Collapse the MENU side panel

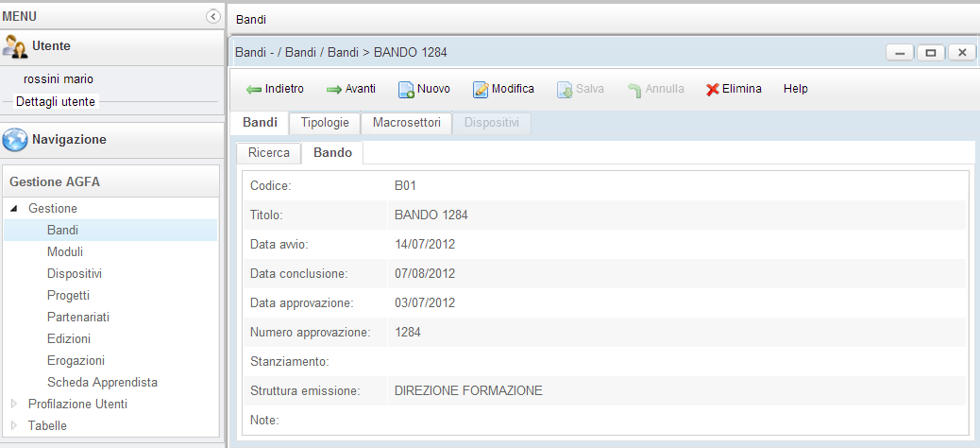[x=213, y=16]
